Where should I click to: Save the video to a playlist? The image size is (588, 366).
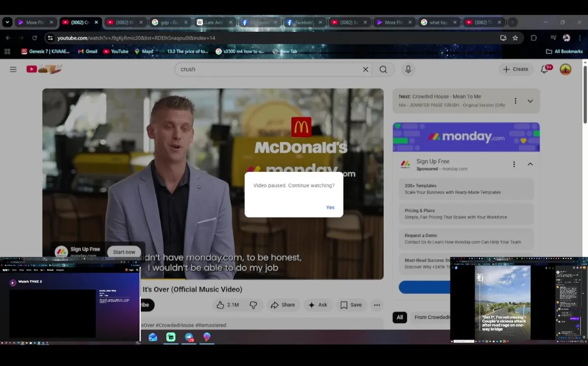coord(351,305)
